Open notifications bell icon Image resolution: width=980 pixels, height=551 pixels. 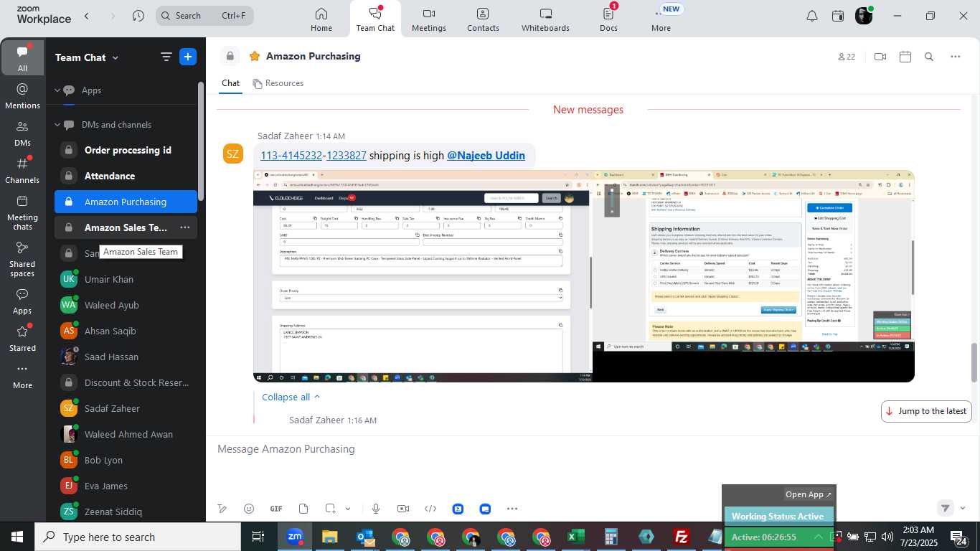coord(812,16)
